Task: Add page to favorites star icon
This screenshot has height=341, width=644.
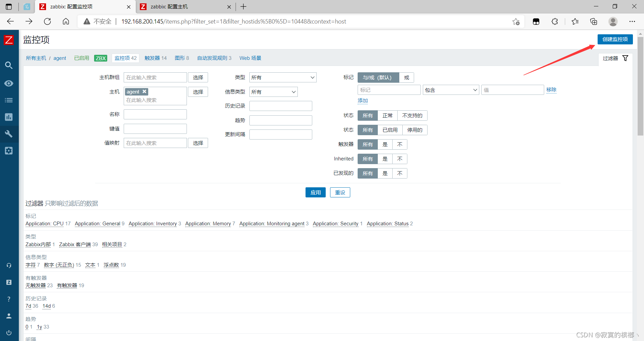Action: click(x=516, y=22)
